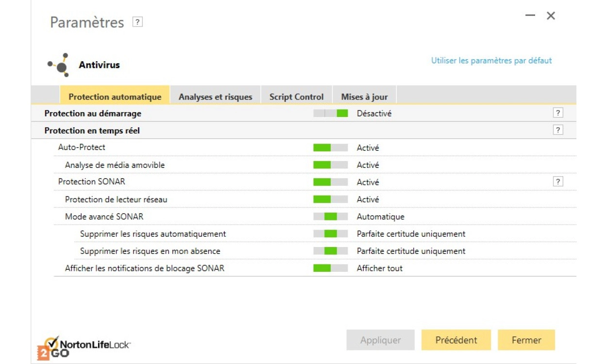Image resolution: width=607 pixels, height=364 pixels.
Task: Select the Mises à jour tab
Action: [x=364, y=97]
